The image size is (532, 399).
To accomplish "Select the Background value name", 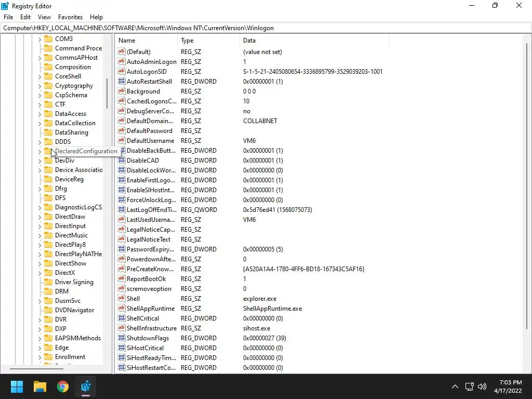I will coord(143,91).
